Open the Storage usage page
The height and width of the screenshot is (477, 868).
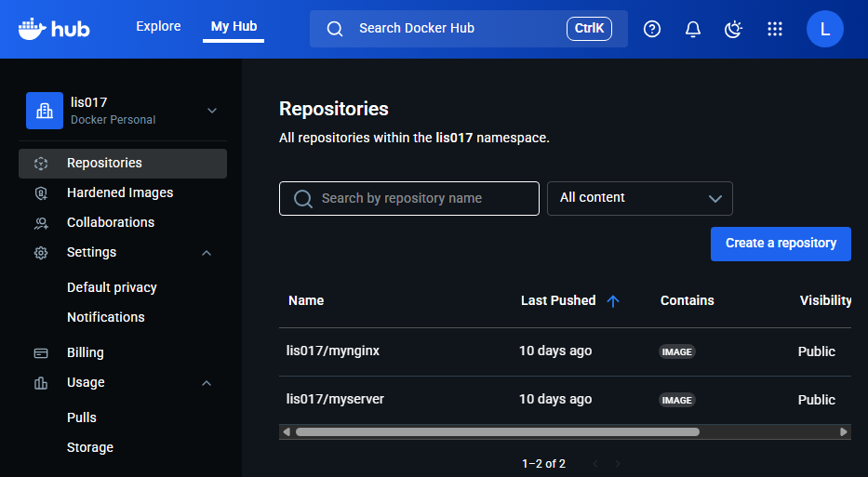coord(90,447)
